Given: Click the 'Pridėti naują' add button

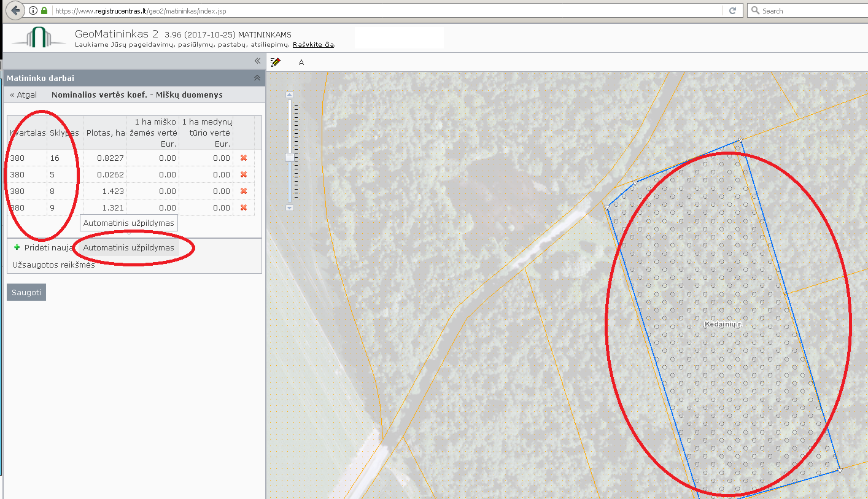Looking at the screenshot, I should tap(43, 247).
